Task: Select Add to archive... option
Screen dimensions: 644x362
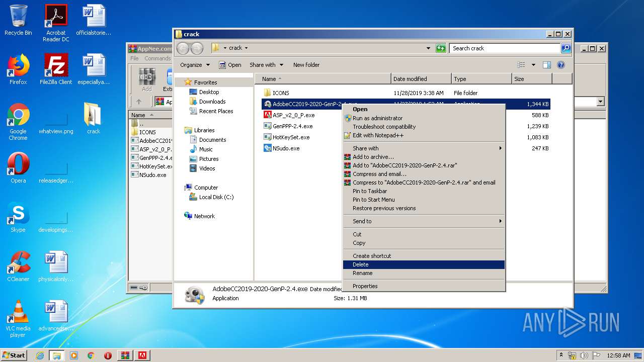Action: pyautogui.click(x=424, y=157)
